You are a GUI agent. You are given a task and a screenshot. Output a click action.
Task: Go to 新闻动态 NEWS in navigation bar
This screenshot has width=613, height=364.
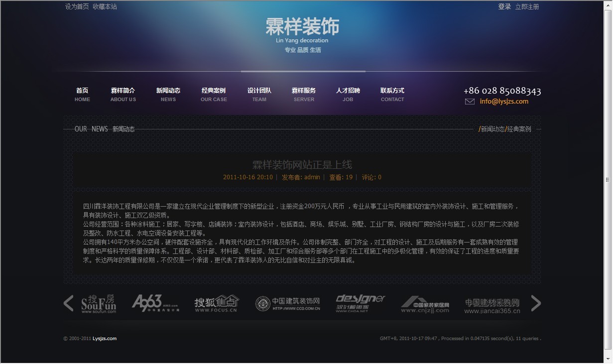click(168, 95)
